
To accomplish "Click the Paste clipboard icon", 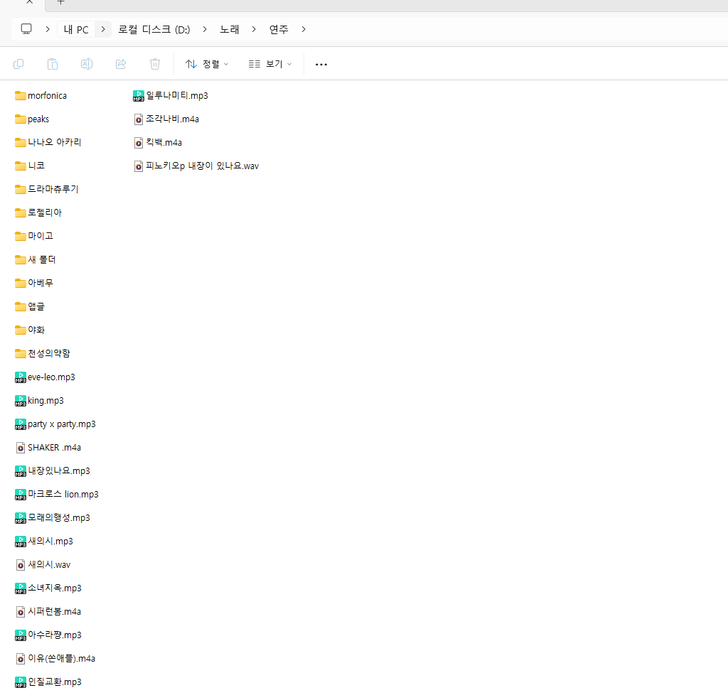I will 53,64.
